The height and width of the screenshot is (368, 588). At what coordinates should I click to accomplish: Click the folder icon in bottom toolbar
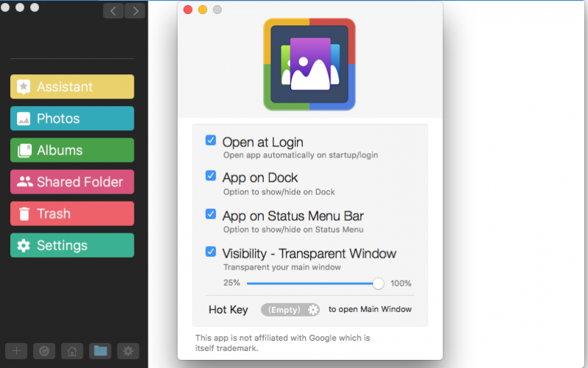pos(100,351)
